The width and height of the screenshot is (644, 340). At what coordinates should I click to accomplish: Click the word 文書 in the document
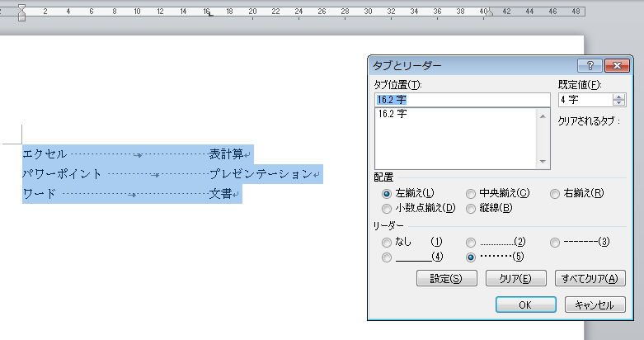pyautogui.click(x=220, y=194)
